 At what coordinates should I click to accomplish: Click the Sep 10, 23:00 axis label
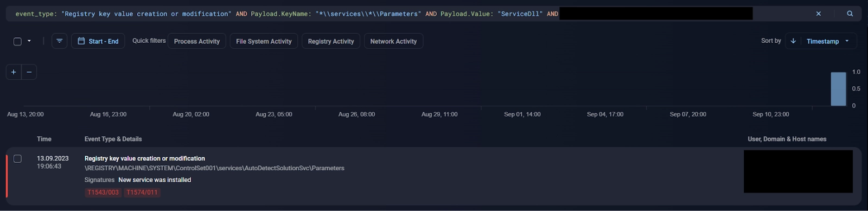point(771,114)
